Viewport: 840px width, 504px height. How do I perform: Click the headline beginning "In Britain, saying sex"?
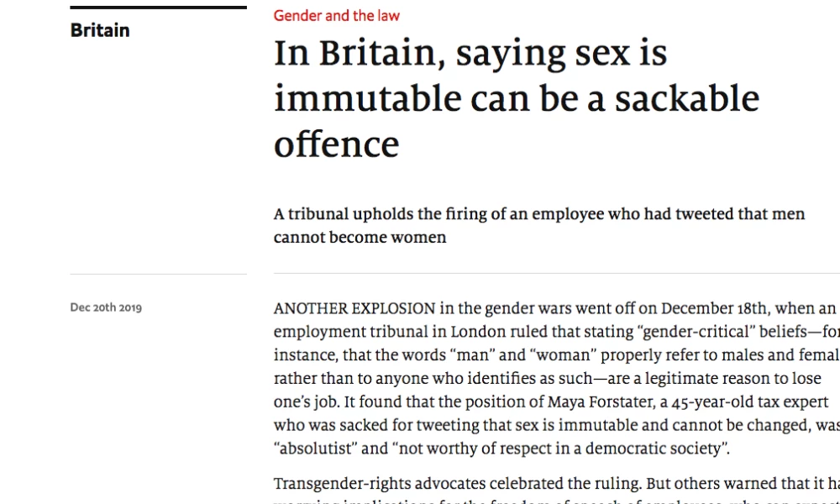click(517, 99)
